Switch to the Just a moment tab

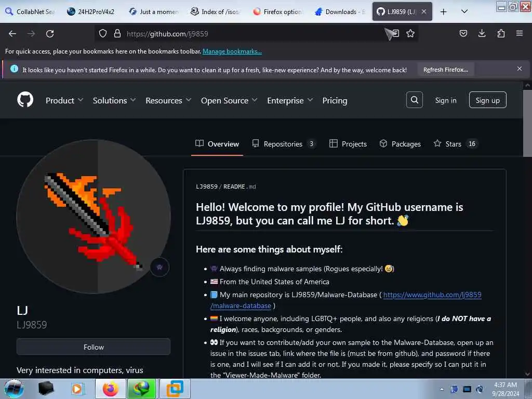pos(154,11)
